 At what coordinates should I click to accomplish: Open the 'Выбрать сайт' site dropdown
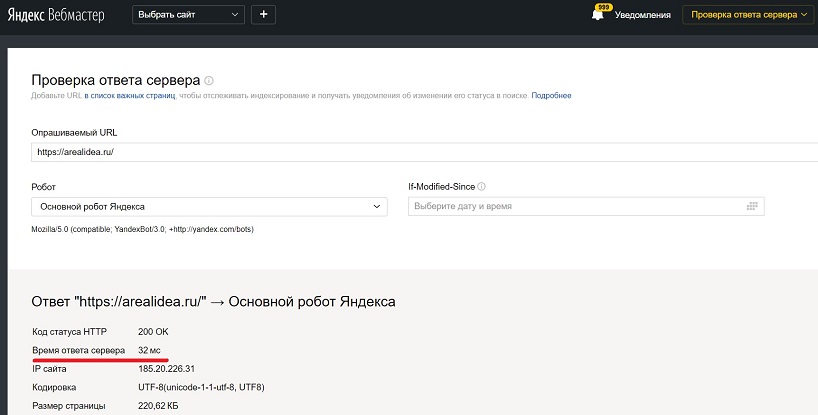(188, 15)
